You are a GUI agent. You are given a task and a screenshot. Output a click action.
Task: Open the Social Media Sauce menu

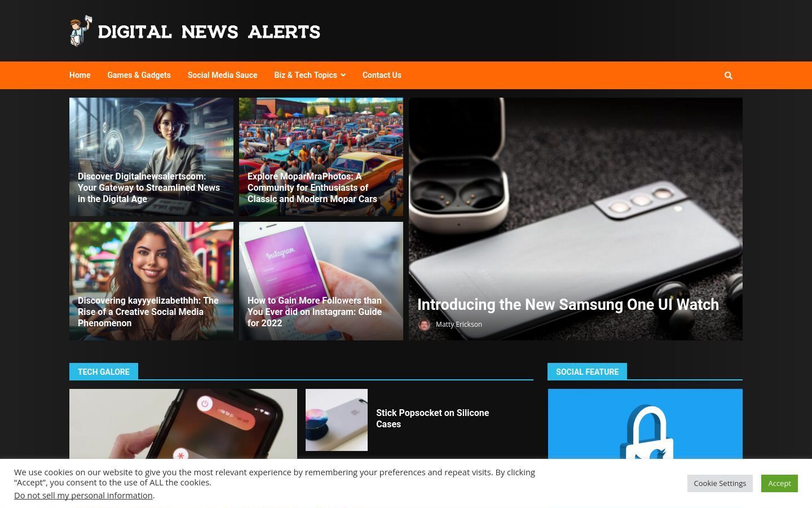coord(222,75)
